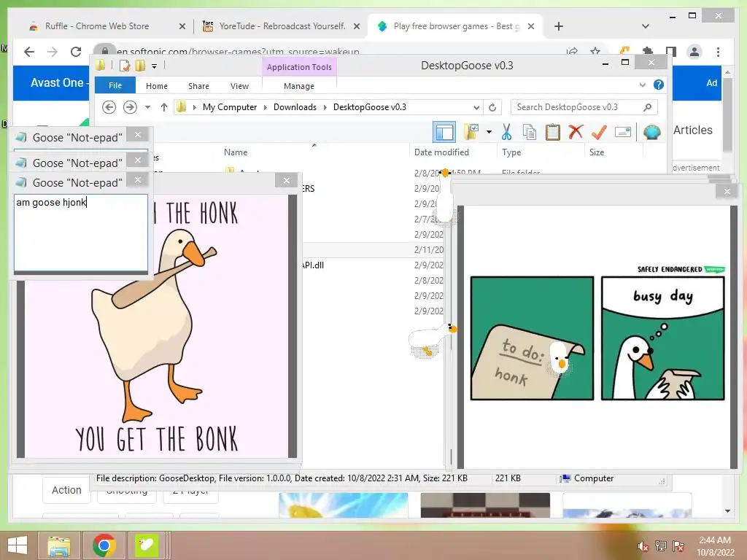The height and width of the screenshot is (560, 747).
Task: Open the Manage ribbon tab
Action: point(299,86)
